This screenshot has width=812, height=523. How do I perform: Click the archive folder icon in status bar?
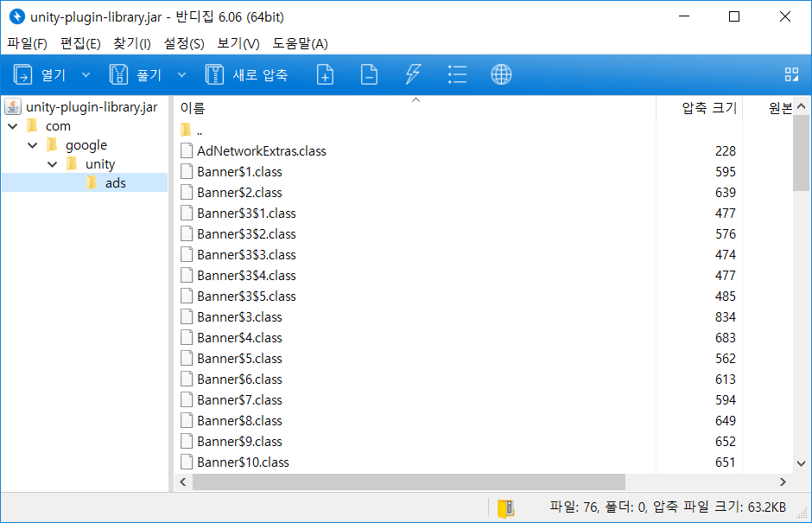[x=505, y=508]
